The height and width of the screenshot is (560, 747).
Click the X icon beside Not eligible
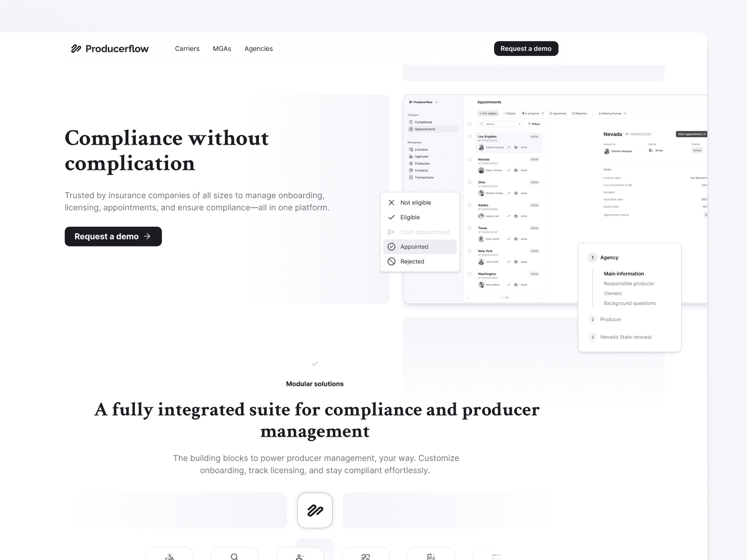tap(392, 203)
